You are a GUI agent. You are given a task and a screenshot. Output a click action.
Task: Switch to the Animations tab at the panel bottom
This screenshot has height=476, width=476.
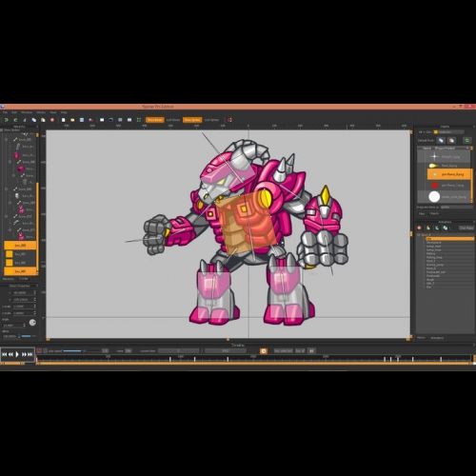point(437,338)
